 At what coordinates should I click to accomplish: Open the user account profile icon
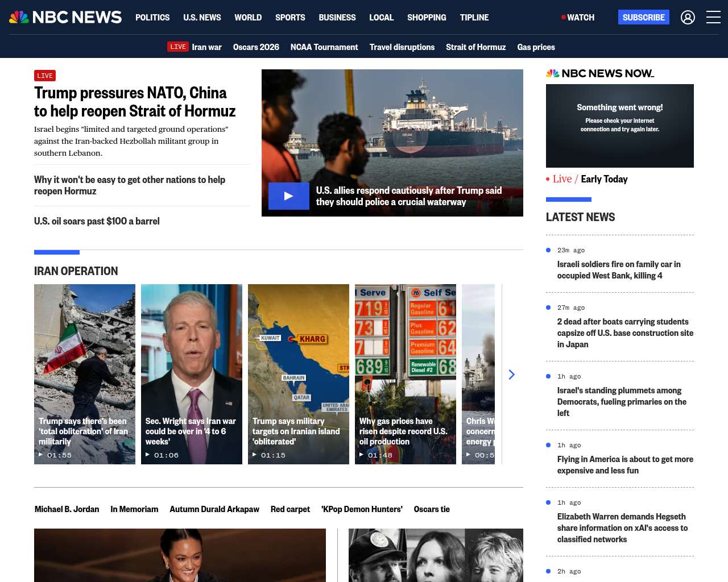[x=688, y=17]
